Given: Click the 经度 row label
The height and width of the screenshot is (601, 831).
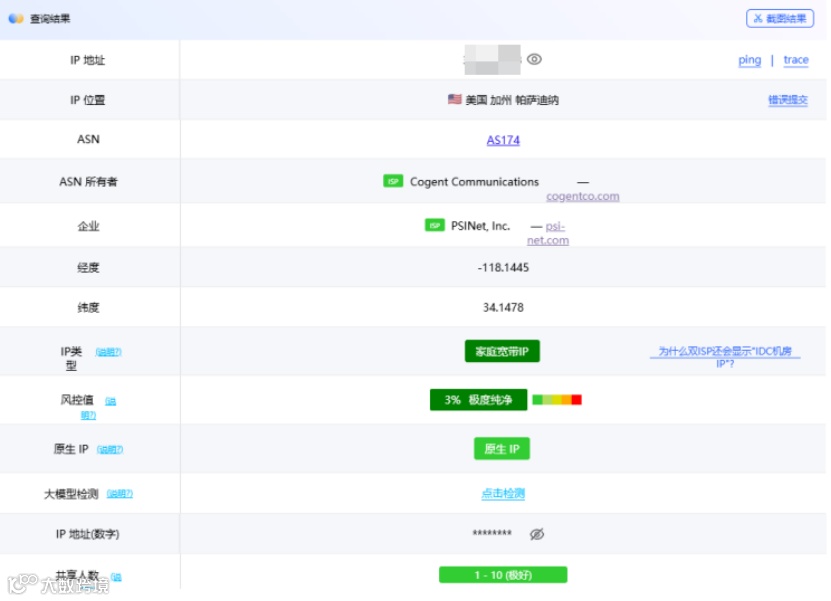Looking at the screenshot, I should pos(89,268).
